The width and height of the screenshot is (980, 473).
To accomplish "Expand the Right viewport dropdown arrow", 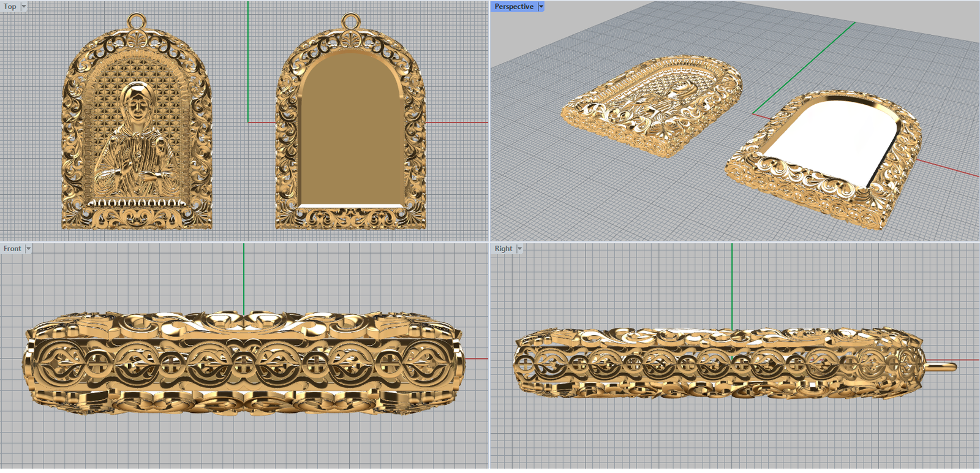I will click(519, 249).
